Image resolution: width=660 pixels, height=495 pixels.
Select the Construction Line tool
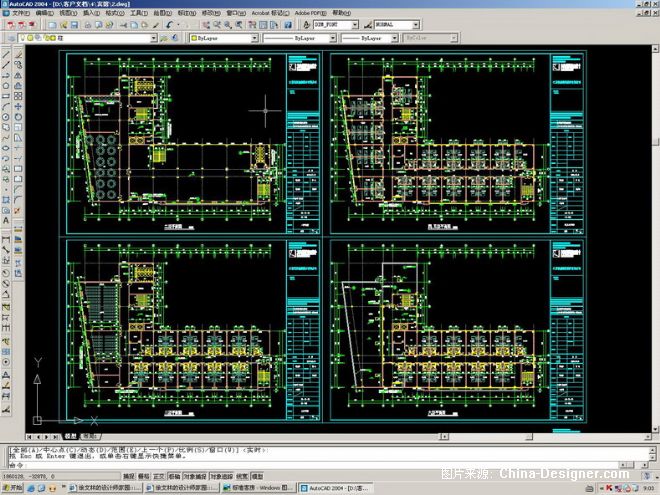click(x=6, y=65)
